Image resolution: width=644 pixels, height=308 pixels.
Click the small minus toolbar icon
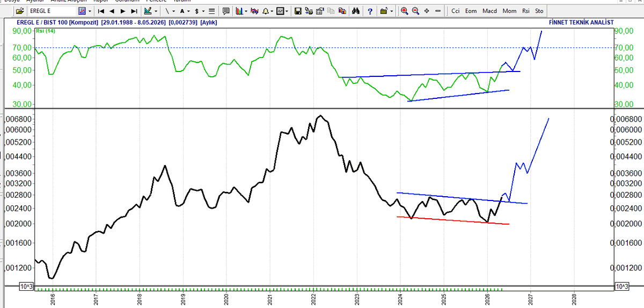(x=438, y=11)
